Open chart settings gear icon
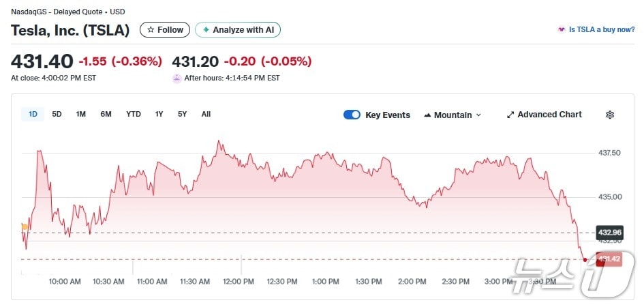 point(610,115)
